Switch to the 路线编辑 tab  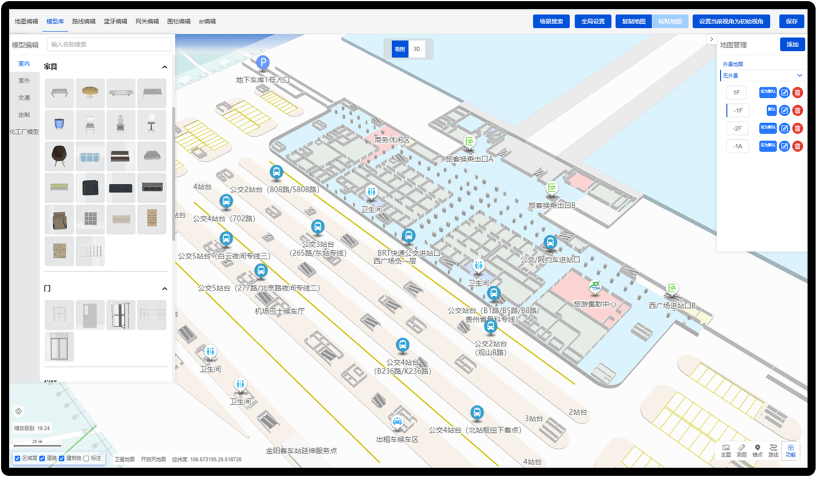(85, 21)
